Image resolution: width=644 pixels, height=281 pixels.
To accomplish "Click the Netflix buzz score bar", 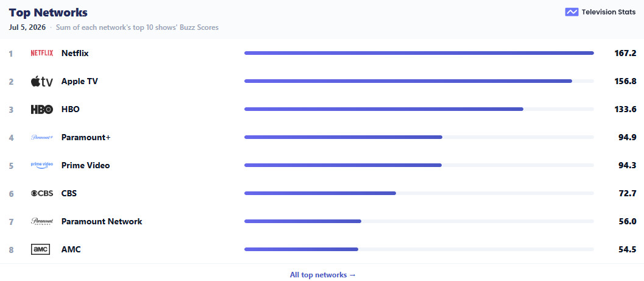I will click(419, 53).
